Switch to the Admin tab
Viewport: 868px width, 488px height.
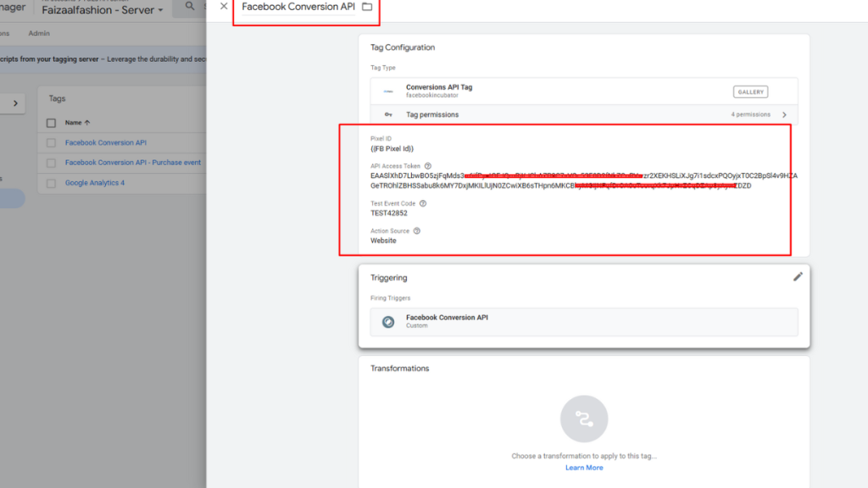tap(39, 33)
